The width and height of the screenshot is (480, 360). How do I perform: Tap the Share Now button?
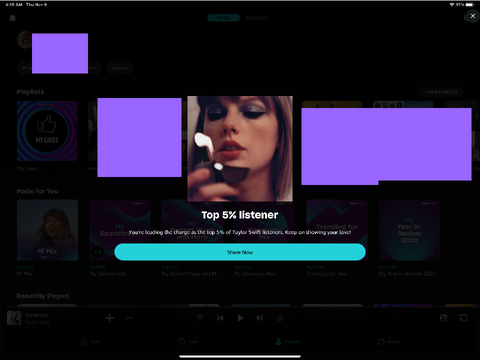point(240,252)
